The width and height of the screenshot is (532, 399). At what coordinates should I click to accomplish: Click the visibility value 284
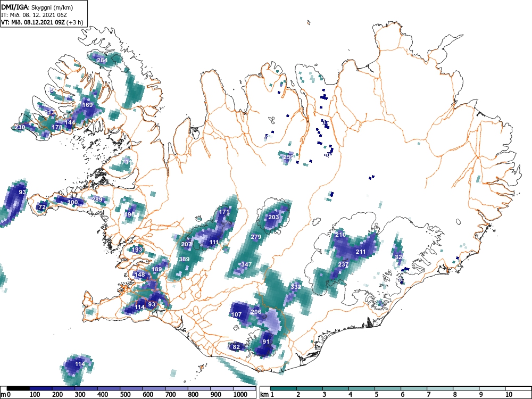[x=102, y=61]
